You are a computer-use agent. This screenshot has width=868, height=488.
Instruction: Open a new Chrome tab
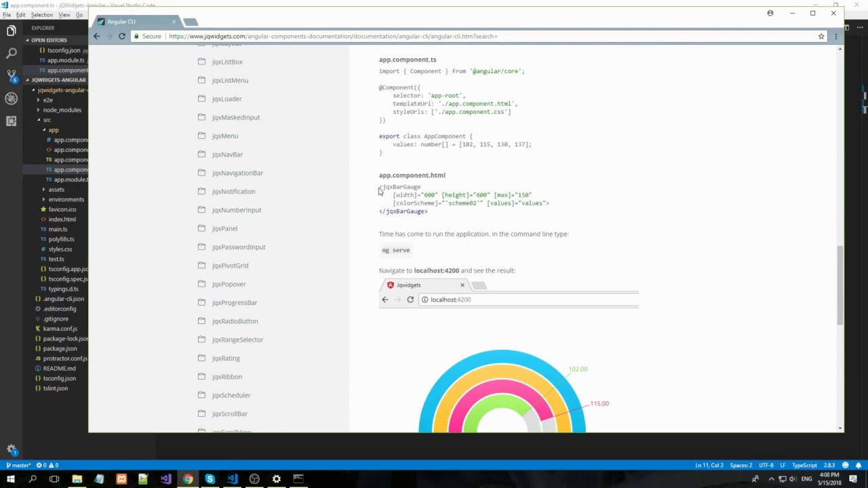tap(191, 22)
